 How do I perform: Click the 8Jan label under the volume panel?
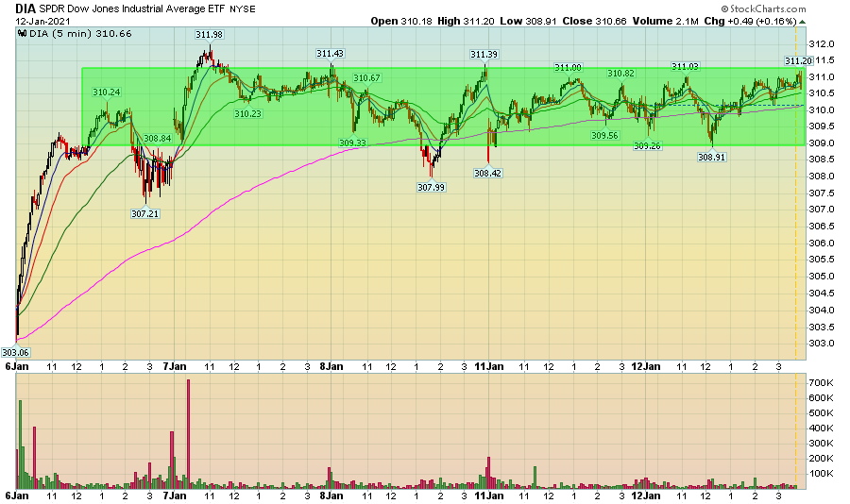pos(331,496)
